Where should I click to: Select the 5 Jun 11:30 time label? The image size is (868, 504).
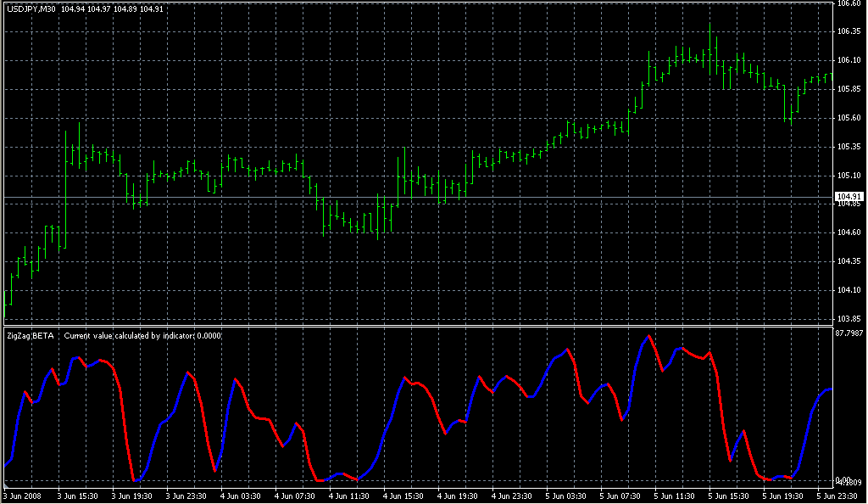tap(674, 496)
